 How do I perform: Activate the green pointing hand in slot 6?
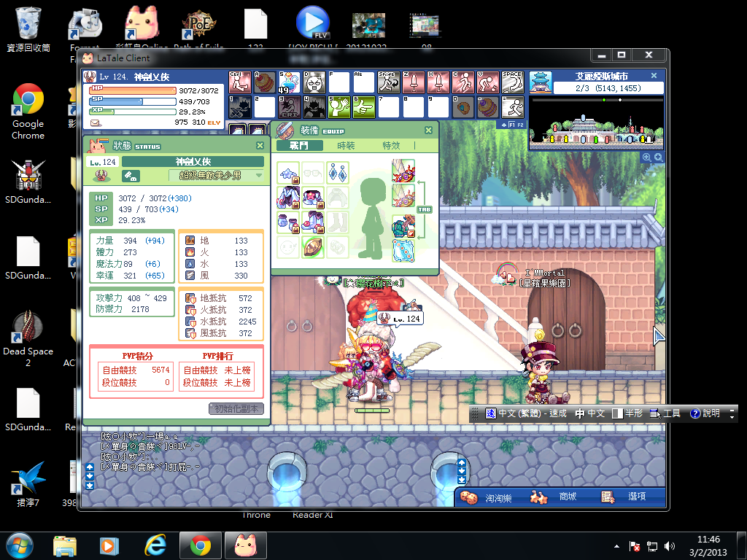pos(364,107)
